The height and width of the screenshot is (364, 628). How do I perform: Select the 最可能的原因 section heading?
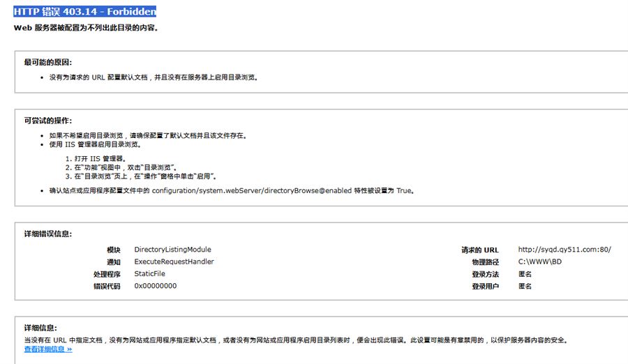click(47, 63)
